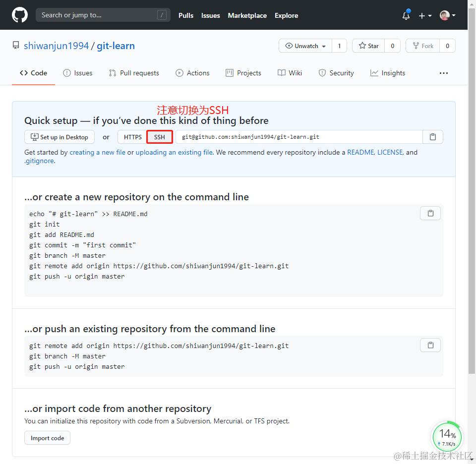
Task: Open the user avatar menu
Action: point(447,15)
